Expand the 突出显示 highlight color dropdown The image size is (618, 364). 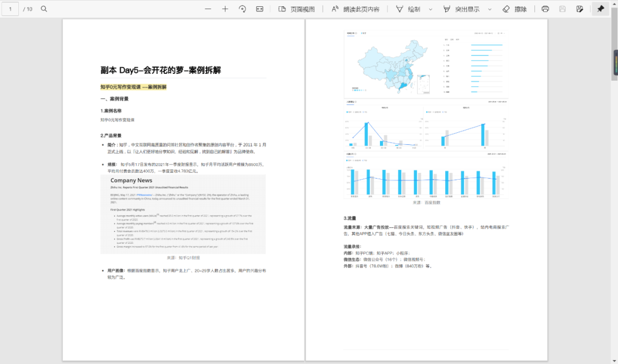[490, 9]
